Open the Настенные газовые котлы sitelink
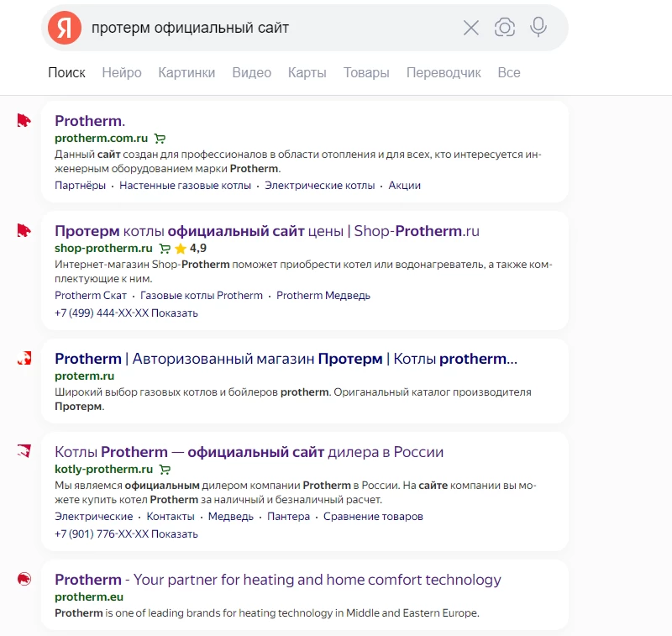The width and height of the screenshot is (672, 636). 185,186
